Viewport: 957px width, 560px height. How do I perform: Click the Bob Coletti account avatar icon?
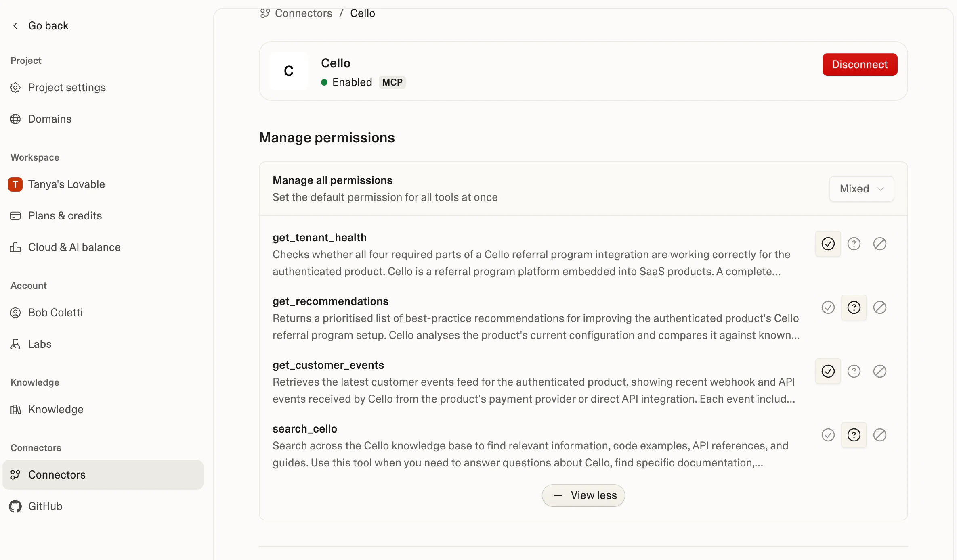15,313
